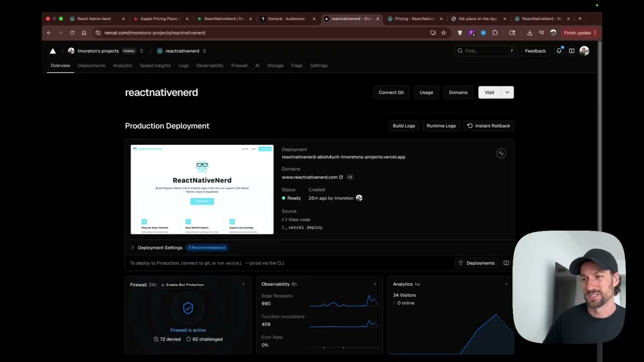Click the Chrome profile avatar
This screenshot has height=362, width=644.
pyautogui.click(x=553, y=33)
